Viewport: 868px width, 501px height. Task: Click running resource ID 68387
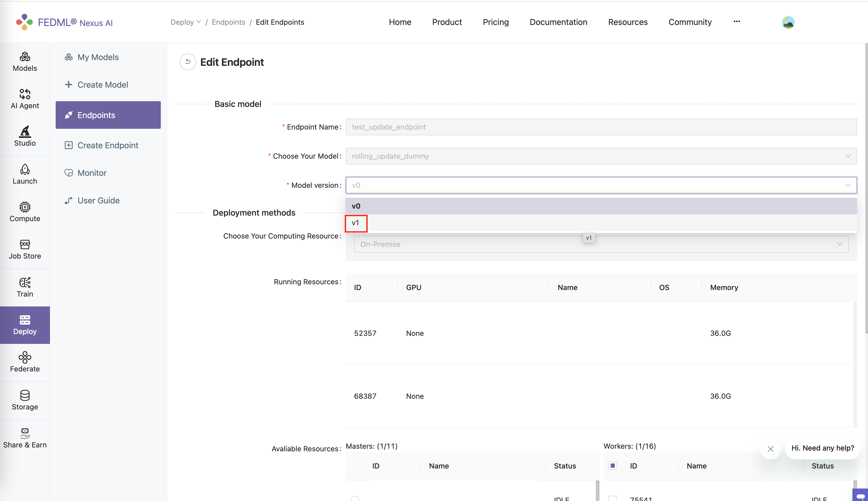365,396
